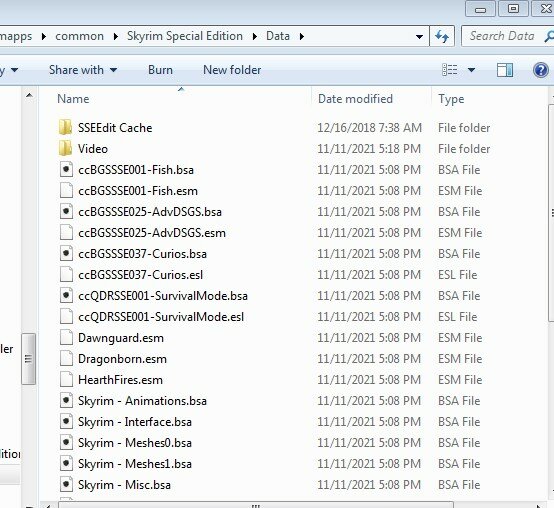Select file name ccBGSSSE037-Curios.bsa
Viewport: 554px width, 508px height.
[x=142, y=254]
